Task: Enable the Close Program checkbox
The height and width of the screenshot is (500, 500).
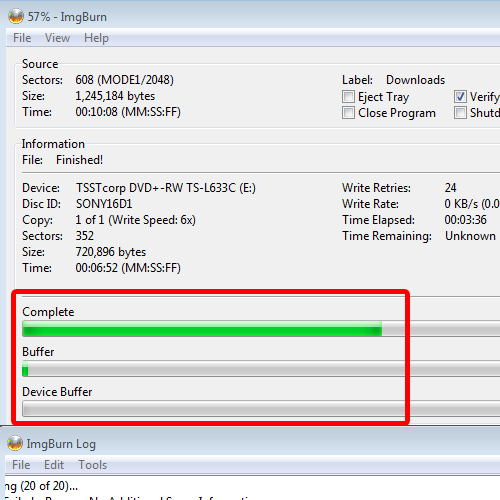Action: point(348,113)
